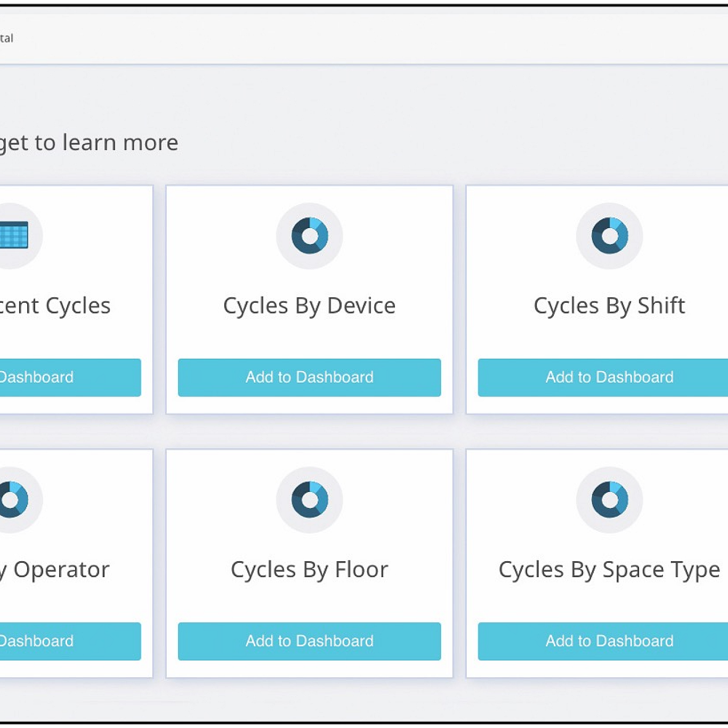Screen dimensions: 728x728
Task: Select the Cycles By Space Type title
Action: [x=609, y=570]
